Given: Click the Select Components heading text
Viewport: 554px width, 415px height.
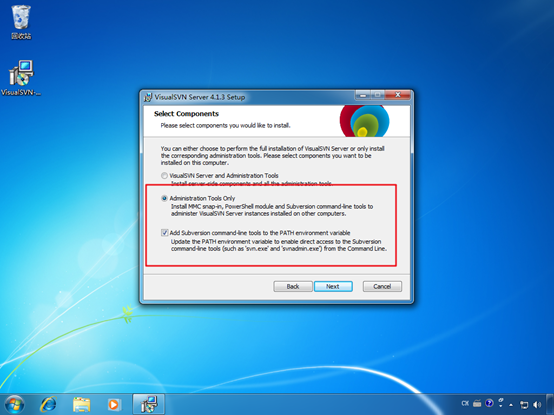Looking at the screenshot, I should [186, 114].
